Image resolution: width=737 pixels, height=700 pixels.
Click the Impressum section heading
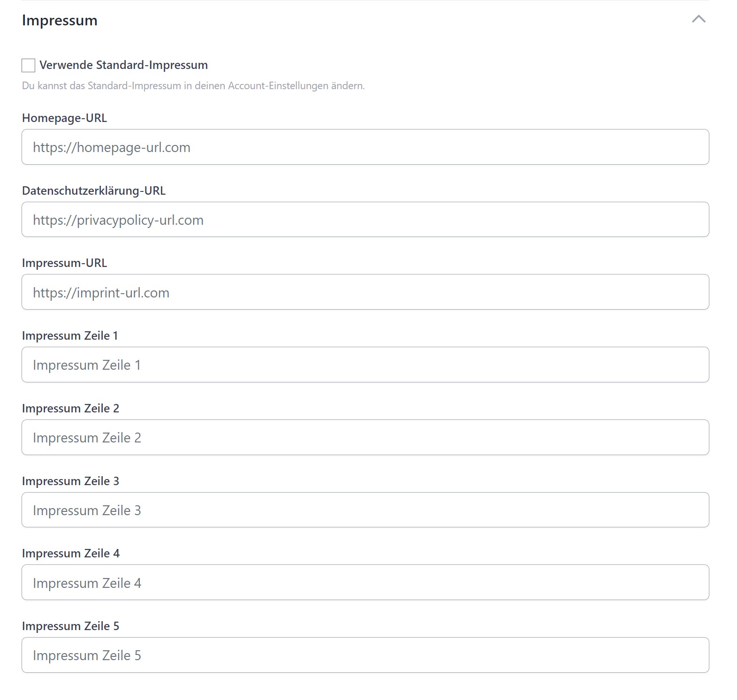[60, 21]
